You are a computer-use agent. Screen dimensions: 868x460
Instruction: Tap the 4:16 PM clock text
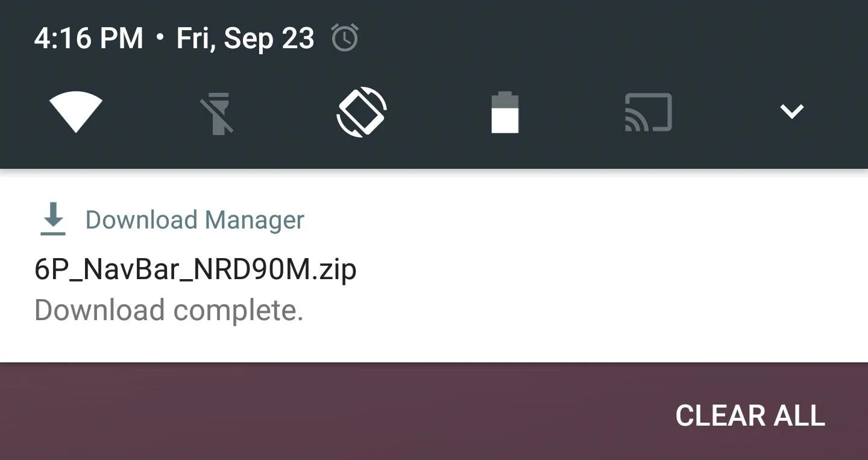[x=89, y=39]
